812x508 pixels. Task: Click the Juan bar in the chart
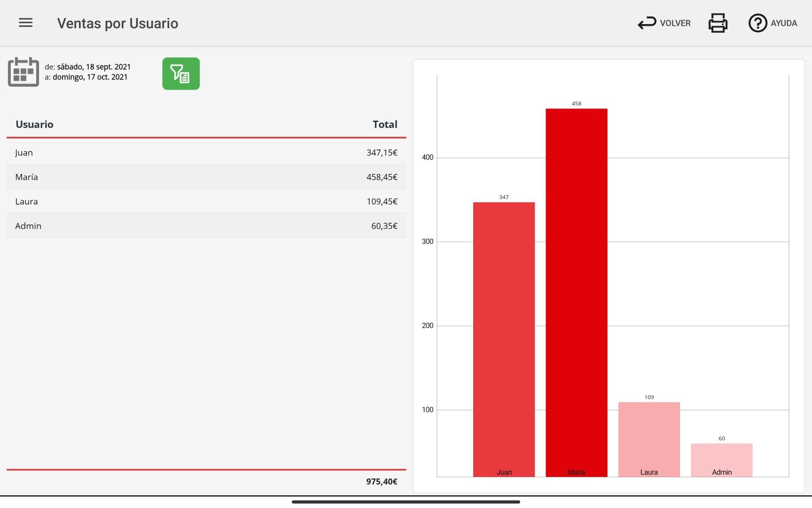[x=504, y=340]
